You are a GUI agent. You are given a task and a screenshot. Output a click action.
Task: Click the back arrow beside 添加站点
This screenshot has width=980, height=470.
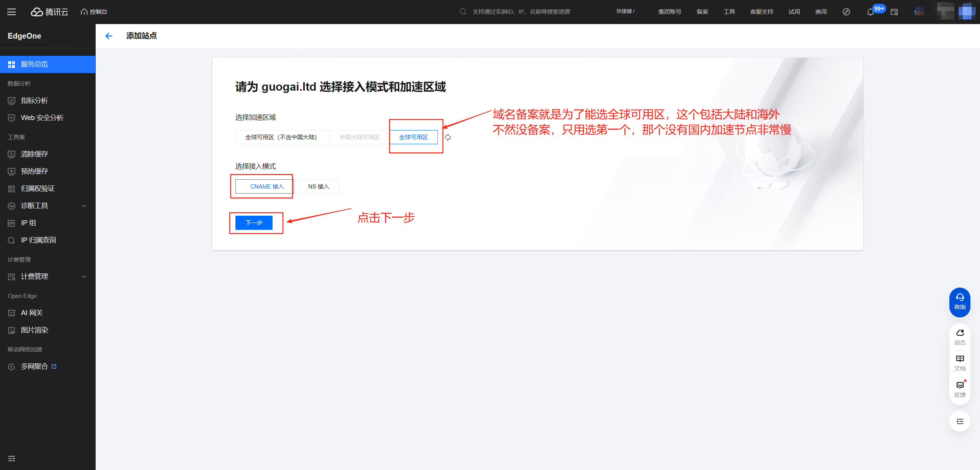109,36
